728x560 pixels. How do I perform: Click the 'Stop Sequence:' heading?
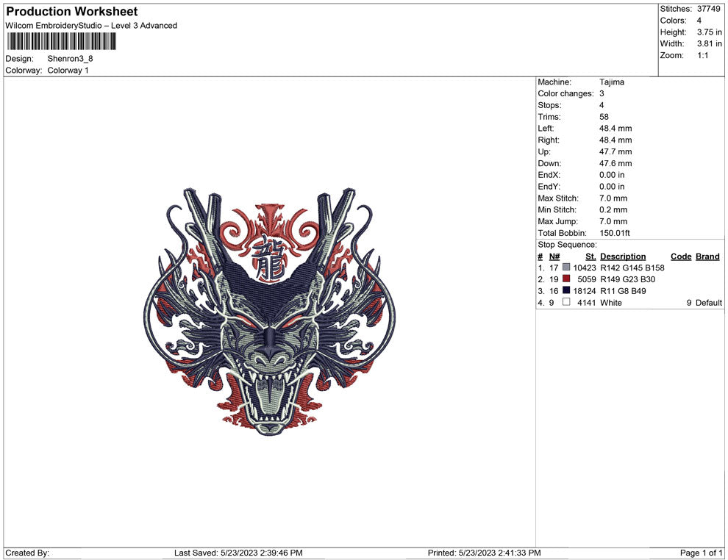pos(568,245)
